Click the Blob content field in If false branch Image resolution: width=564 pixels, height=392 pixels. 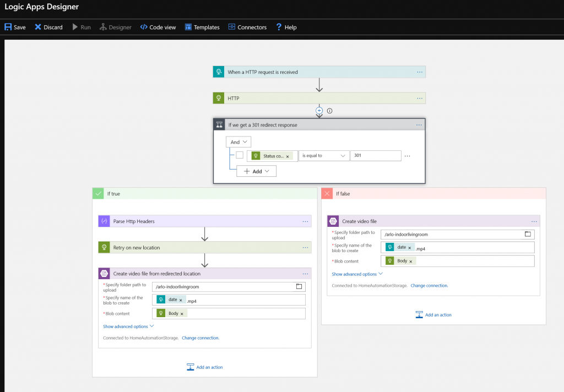458,261
